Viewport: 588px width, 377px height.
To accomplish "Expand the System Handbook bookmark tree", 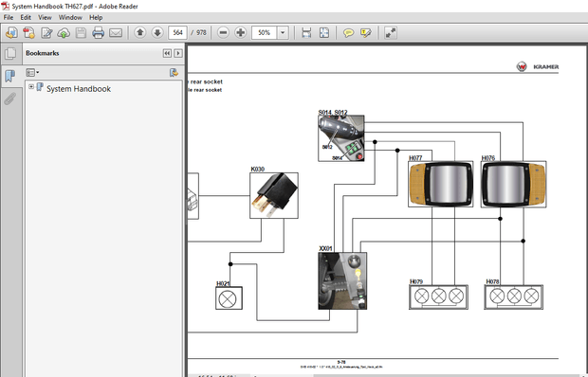I will [x=31, y=86].
